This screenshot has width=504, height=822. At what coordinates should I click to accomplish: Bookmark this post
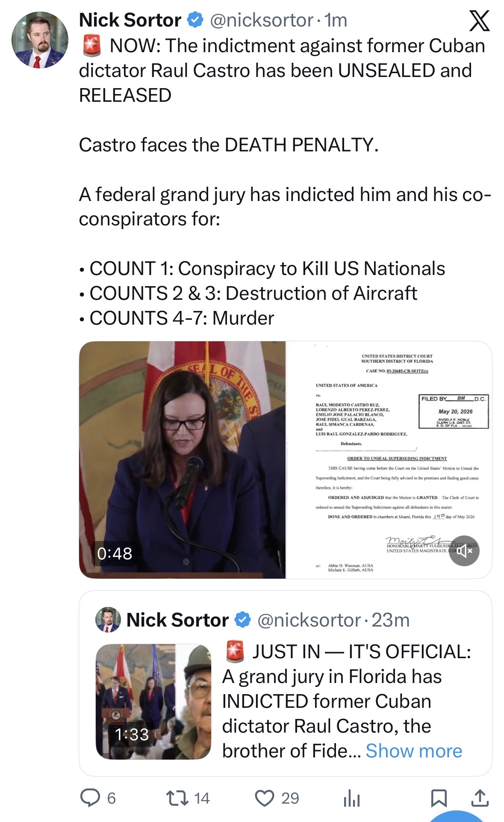(439, 798)
